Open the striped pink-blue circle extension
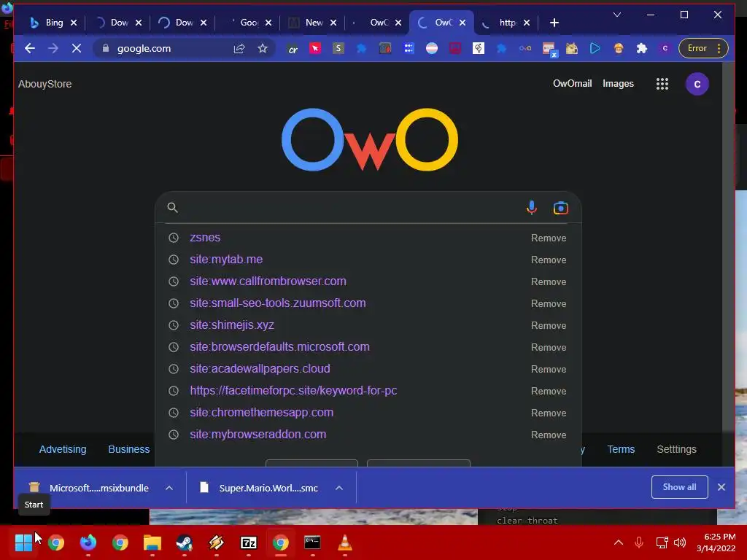 tap(432, 48)
